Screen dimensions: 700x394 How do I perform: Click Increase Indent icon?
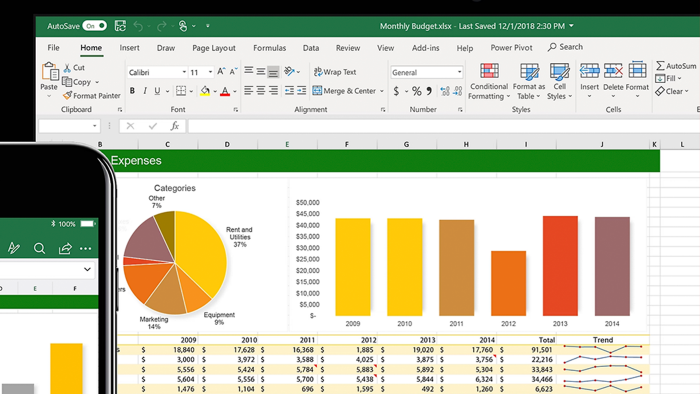point(302,91)
